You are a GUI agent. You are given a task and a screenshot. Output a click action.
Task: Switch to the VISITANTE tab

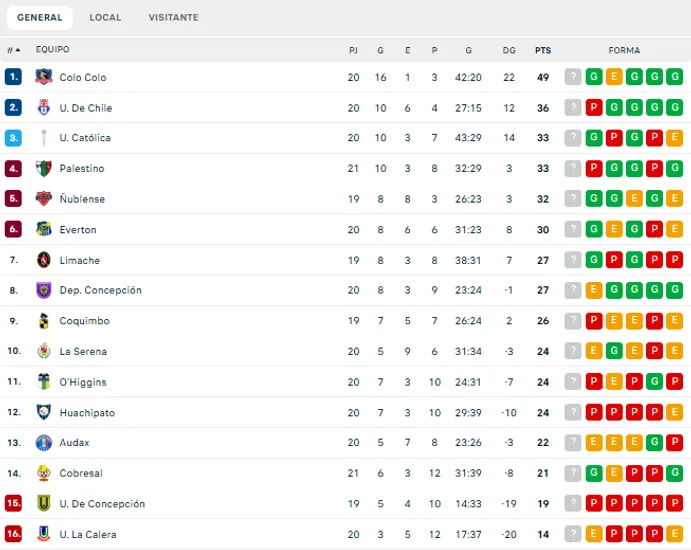coord(174,18)
